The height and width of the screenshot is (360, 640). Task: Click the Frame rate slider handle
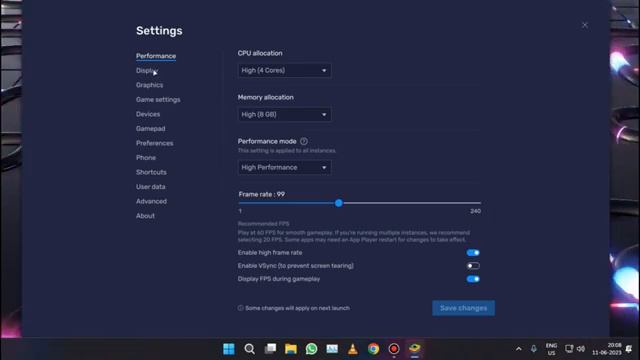tap(339, 203)
